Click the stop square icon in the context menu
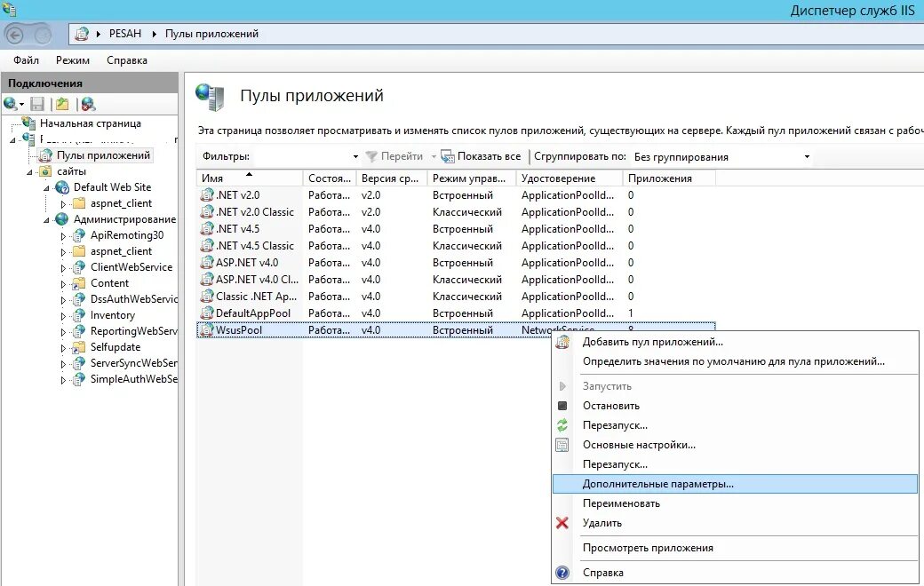924x586 pixels. coord(562,406)
